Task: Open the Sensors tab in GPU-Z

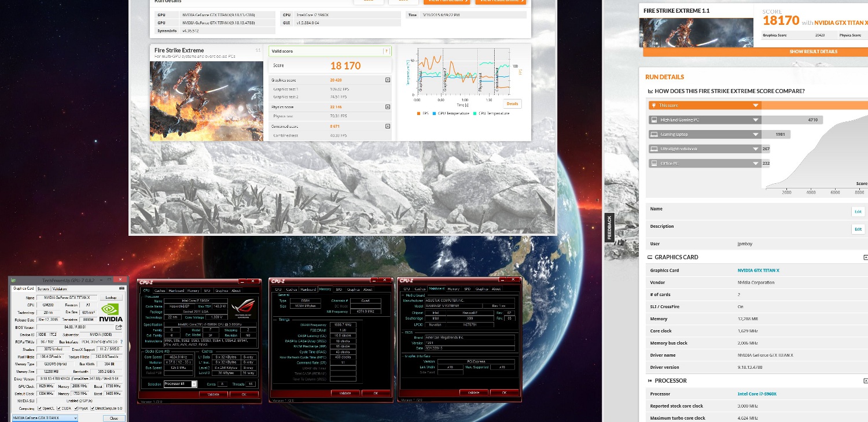Action: pos(43,288)
